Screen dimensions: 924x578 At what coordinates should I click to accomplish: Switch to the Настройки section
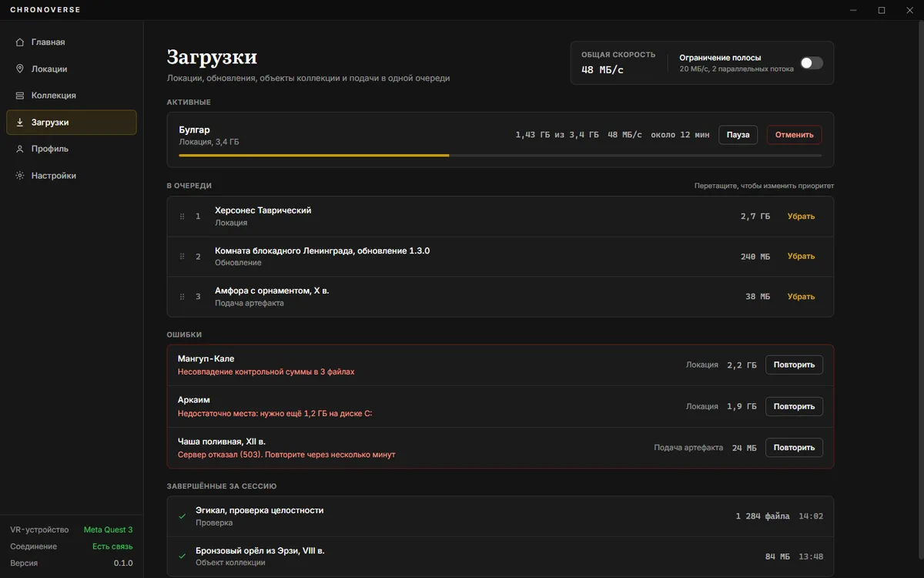pos(72,176)
